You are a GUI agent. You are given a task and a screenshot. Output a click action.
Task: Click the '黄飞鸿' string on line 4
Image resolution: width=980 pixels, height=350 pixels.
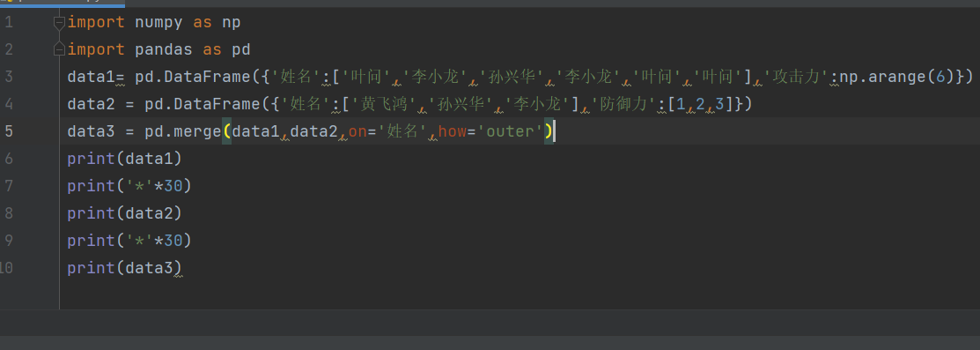coord(381,104)
